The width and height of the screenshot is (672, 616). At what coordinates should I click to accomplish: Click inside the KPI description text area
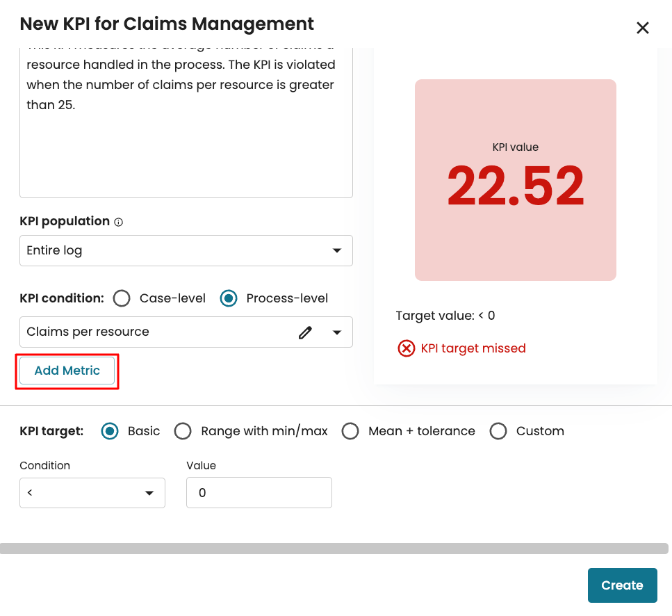[x=186, y=153]
